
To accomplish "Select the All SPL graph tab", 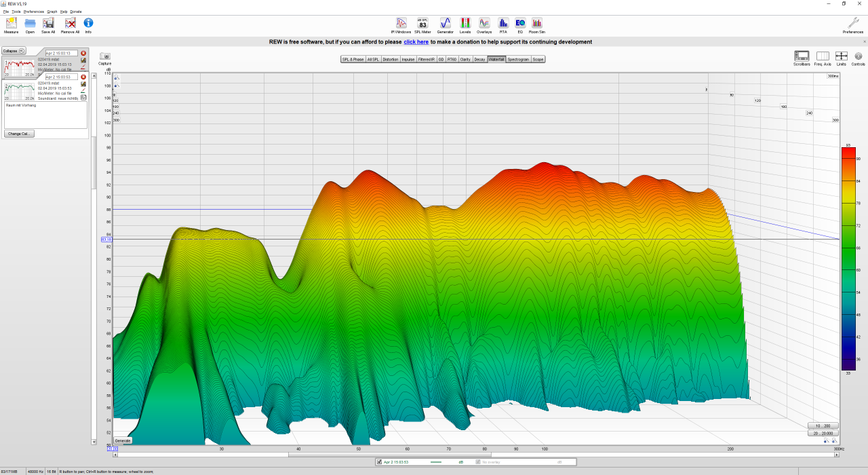I will click(373, 59).
